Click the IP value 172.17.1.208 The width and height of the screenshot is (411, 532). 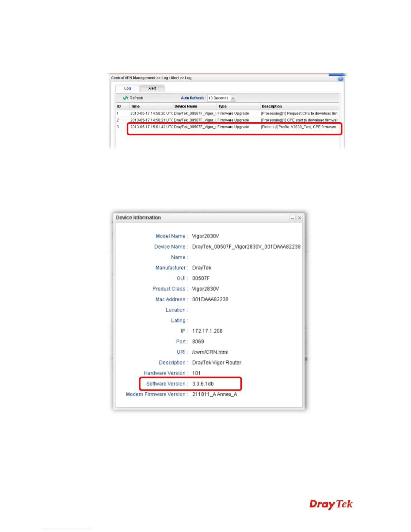point(207,331)
